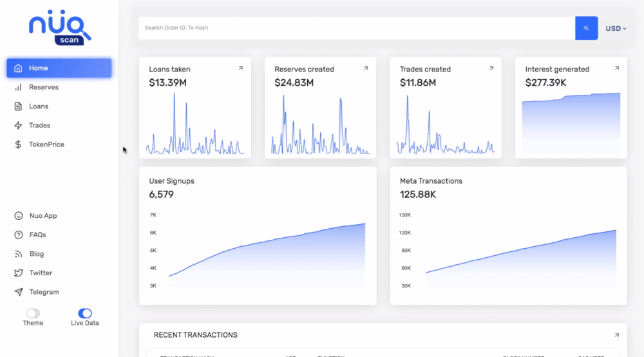Click the Live Data label
The image size is (644, 357).
pyautogui.click(x=84, y=323)
